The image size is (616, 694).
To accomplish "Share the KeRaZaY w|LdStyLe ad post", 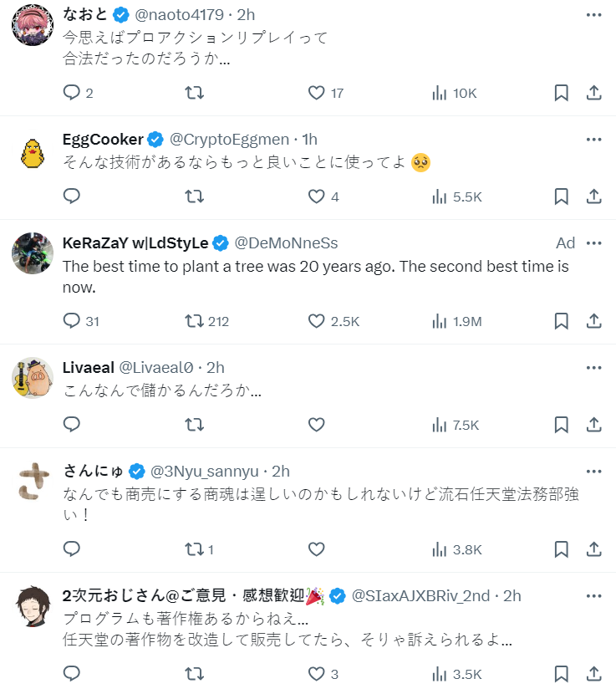I will pos(593,320).
